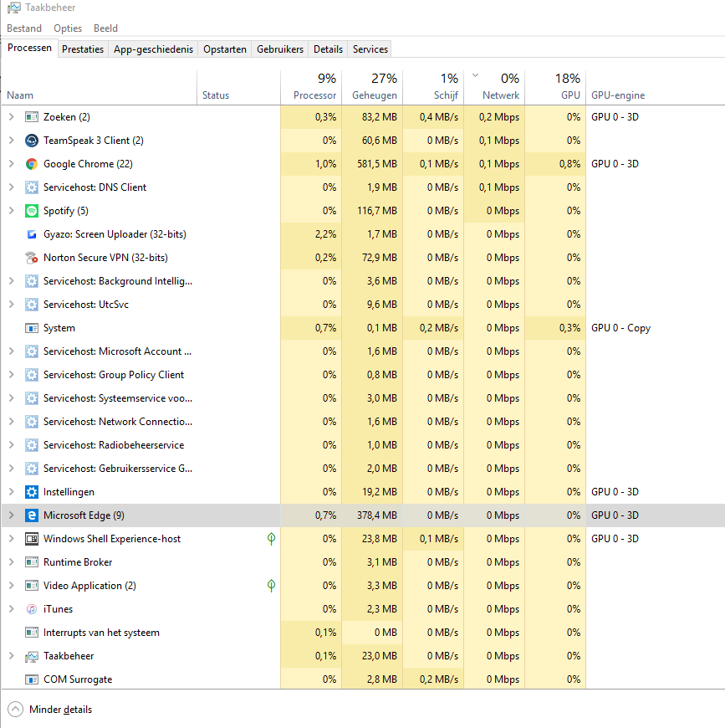Switch to the Gebruikers tab
The width and height of the screenshot is (725, 728).
pyautogui.click(x=280, y=49)
